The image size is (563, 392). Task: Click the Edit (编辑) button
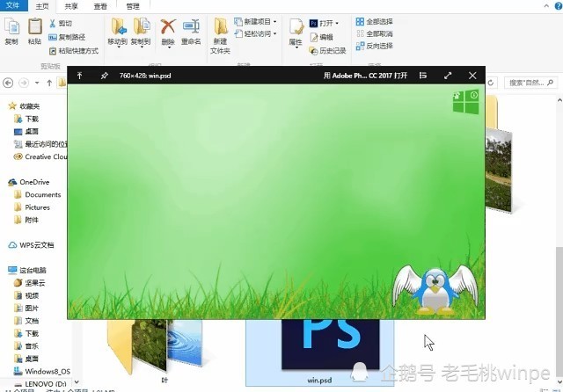click(322, 37)
